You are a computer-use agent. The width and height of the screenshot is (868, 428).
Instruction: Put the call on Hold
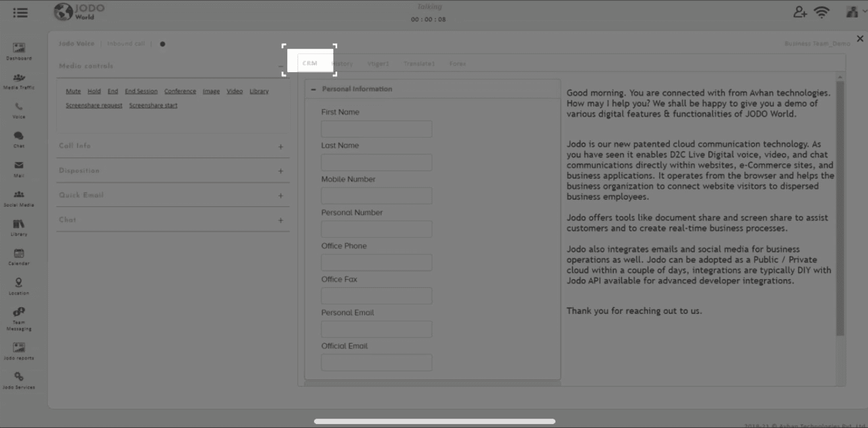(x=94, y=92)
